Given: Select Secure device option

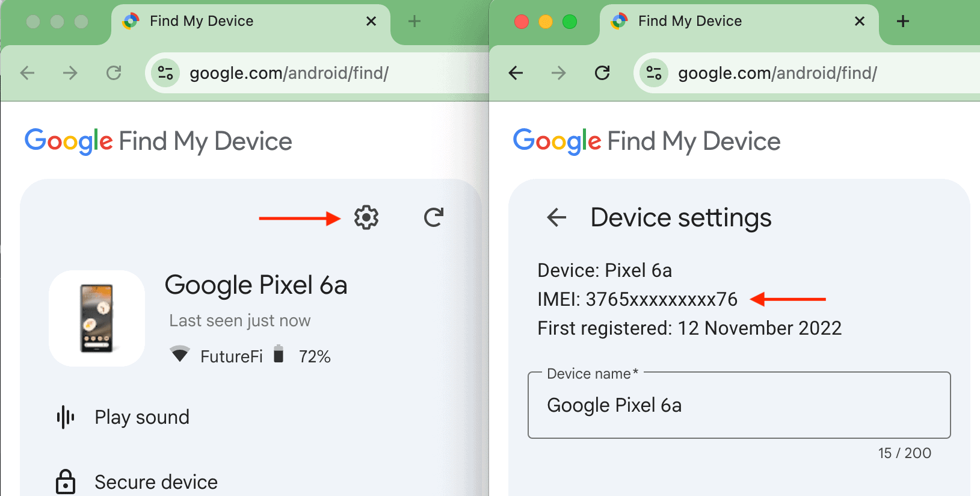Looking at the screenshot, I should (x=155, y=482).
